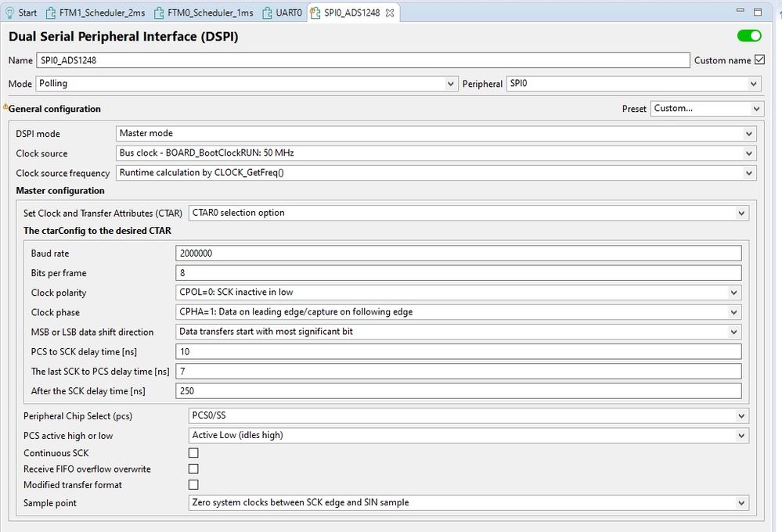Switch to the Start tab
Screen dimensions: 782x532
[x=21, y=13]
